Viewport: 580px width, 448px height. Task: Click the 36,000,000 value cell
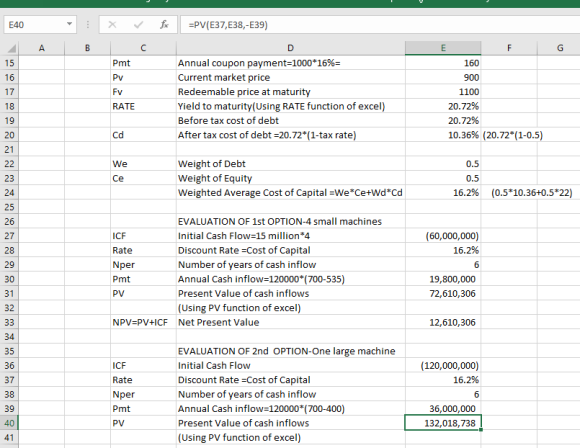click(x=443, y=409)
